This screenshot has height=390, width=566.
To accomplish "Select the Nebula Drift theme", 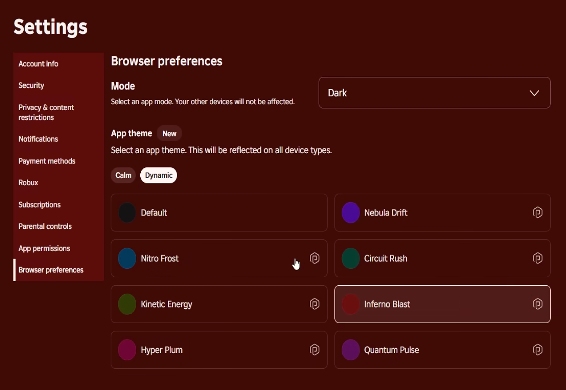I will coord(442,213).
